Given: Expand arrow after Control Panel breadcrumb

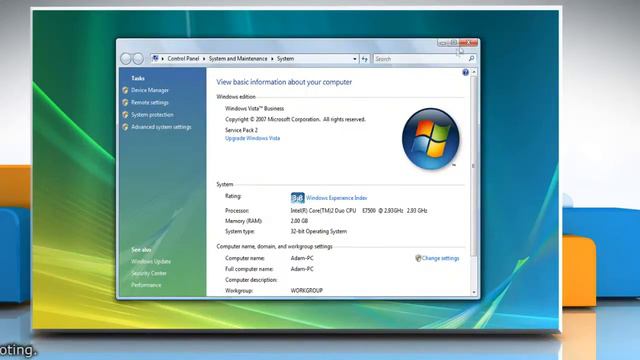Looking at the screenshot, I should pyautogui.click(x=204, y=59).
